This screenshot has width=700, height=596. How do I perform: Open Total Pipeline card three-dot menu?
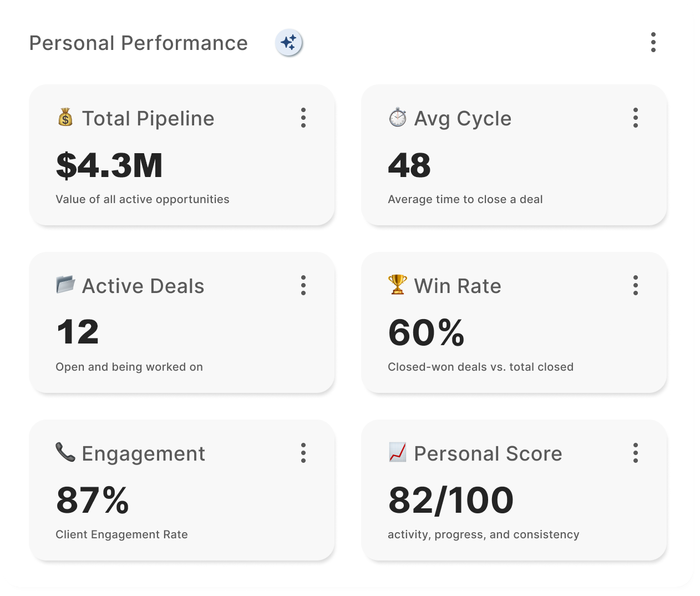(x=303, y=118)
